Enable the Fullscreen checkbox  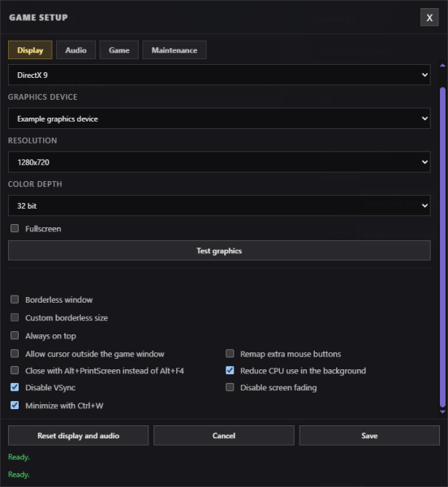tap(15, 228)
